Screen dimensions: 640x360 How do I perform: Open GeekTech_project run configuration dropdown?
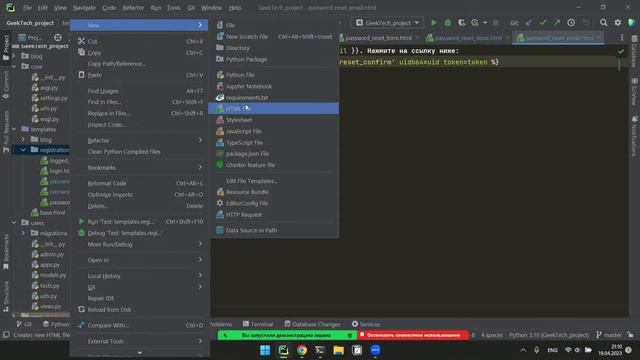[x=387, y=23]
